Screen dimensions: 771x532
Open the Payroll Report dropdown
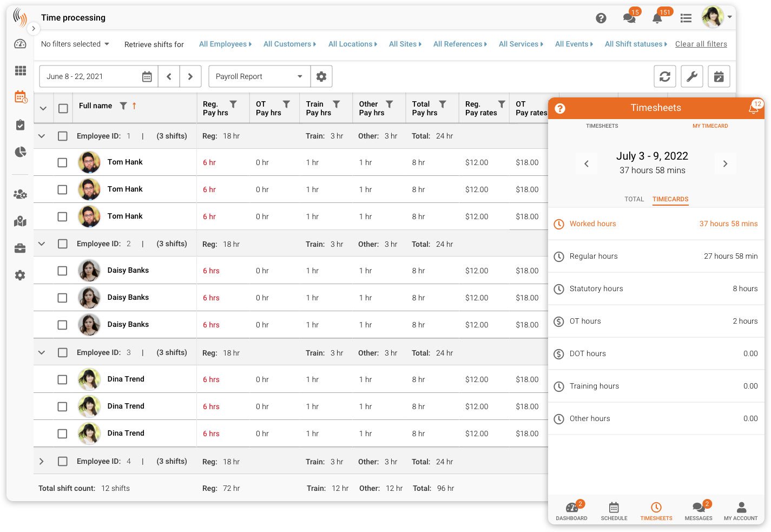[x=260, y=76]
